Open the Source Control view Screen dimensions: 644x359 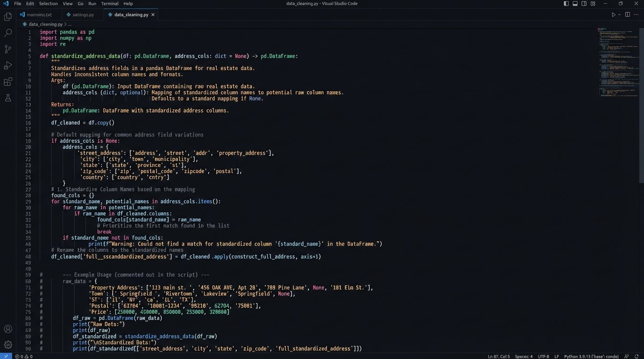pos(8,49)
